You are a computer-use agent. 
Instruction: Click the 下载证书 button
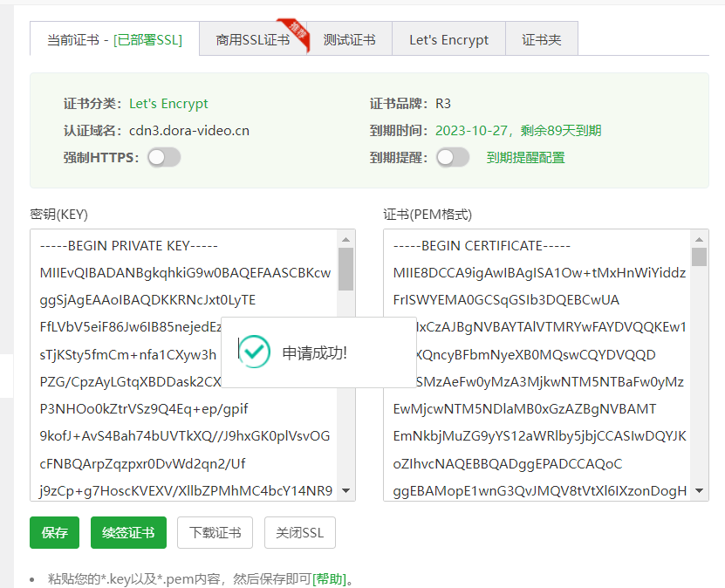point(215,532)
